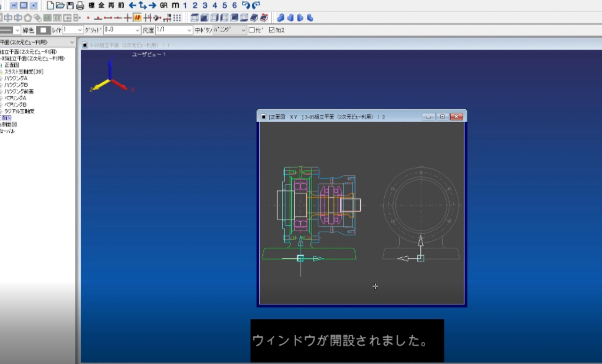The width and height of the screenshot is (602, 364).
Task: Uncheck the クロス checkbox
Action: 271,30
